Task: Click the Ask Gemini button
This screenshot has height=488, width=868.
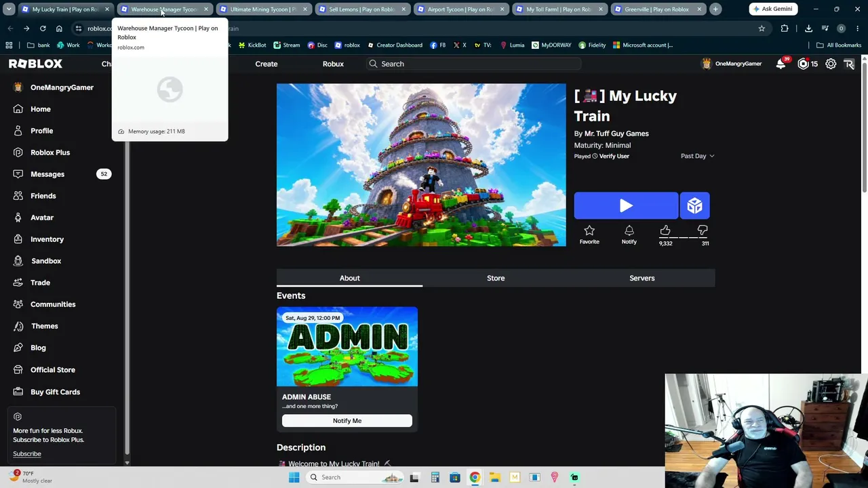Action: pos(772,9)
